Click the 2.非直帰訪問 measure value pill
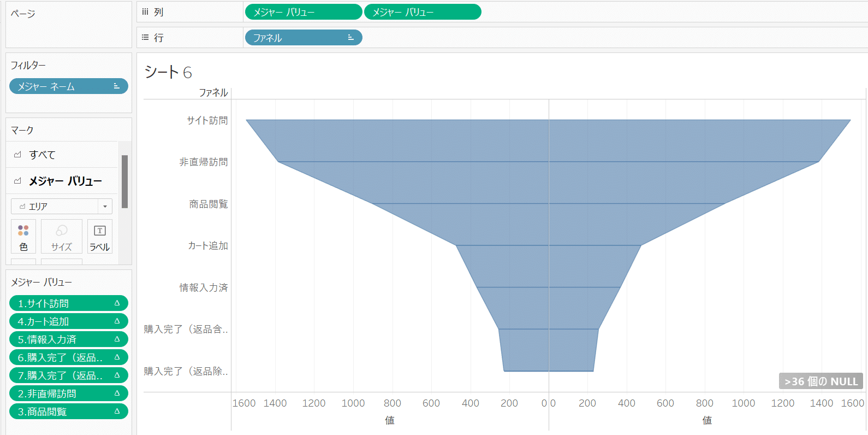Viewport: 868px width, 435px height. pyautogui.click(x=69, y=393)
